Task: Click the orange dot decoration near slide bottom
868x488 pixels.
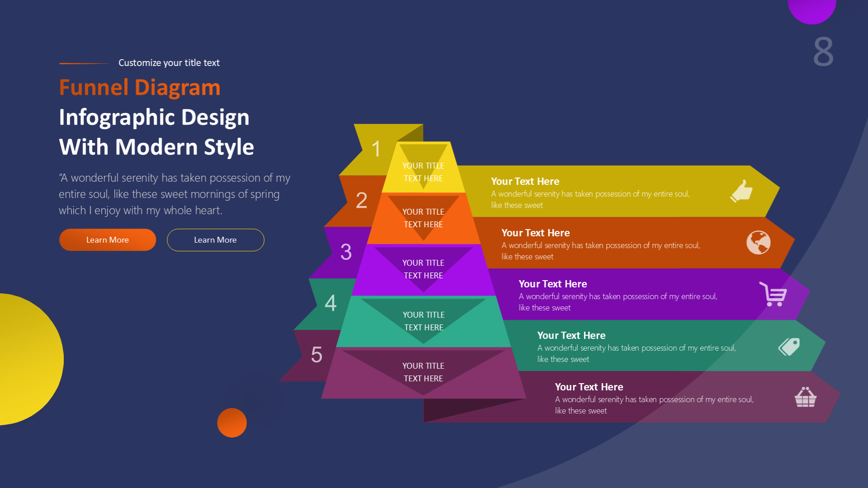Action: [x=232, y=422]
